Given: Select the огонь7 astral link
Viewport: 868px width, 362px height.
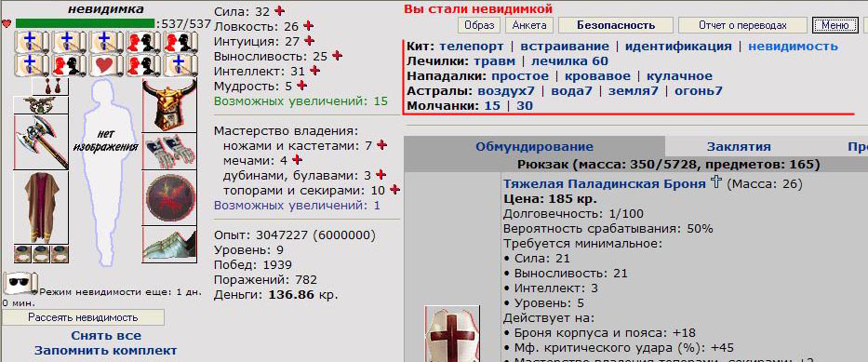Looking at the screenshot, I should click(698, 91).
